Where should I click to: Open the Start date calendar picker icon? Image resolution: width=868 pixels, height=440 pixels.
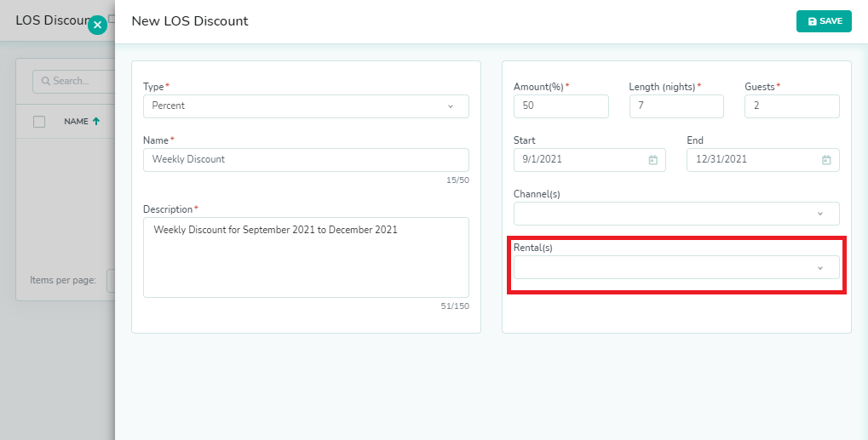point(653,160)
